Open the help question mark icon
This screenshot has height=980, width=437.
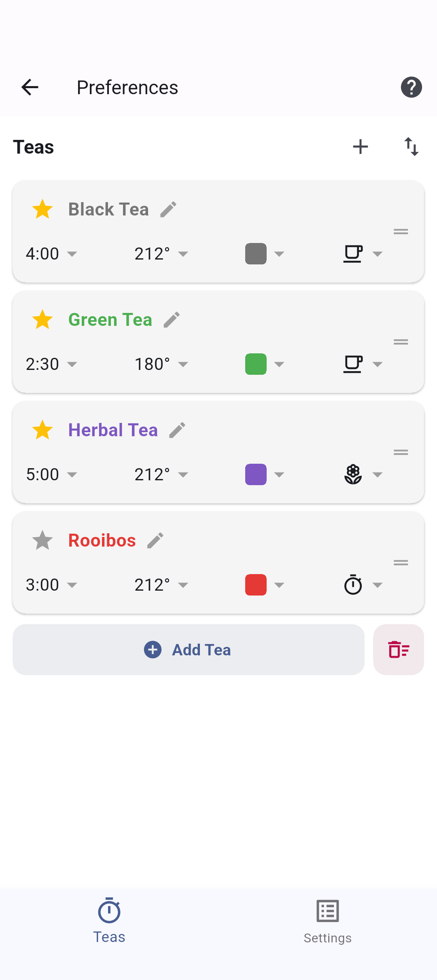(x=411, y=87)
